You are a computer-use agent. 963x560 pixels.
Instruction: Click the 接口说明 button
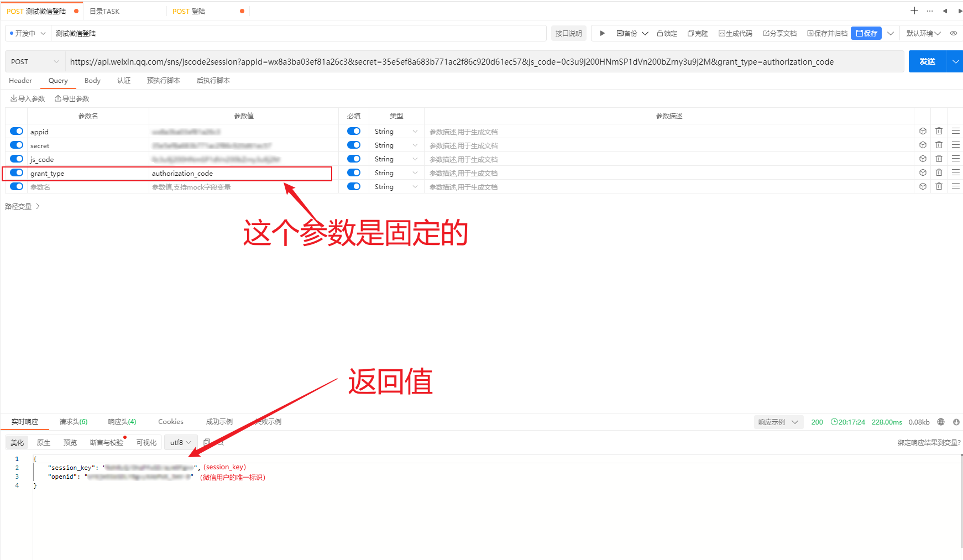(568, 33)
